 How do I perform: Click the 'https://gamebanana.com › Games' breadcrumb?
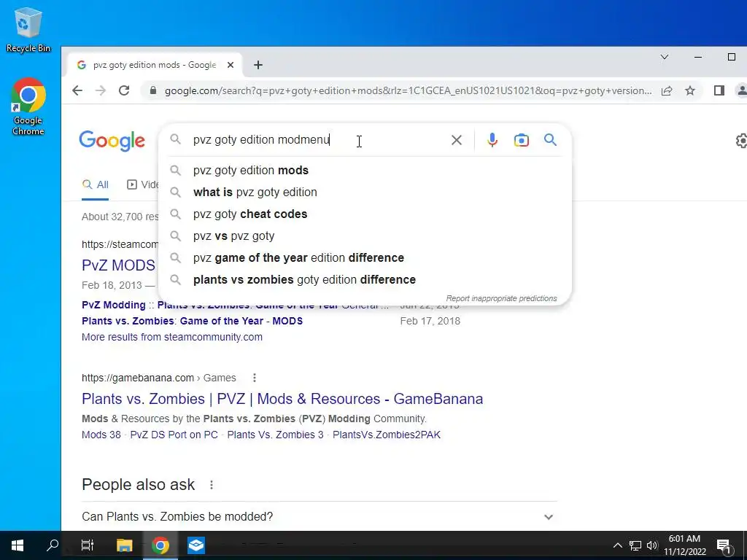point(158,378)
